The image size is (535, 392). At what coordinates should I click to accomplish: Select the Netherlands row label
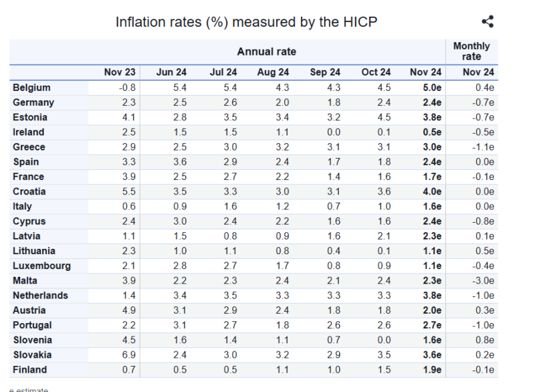[40, 295]
